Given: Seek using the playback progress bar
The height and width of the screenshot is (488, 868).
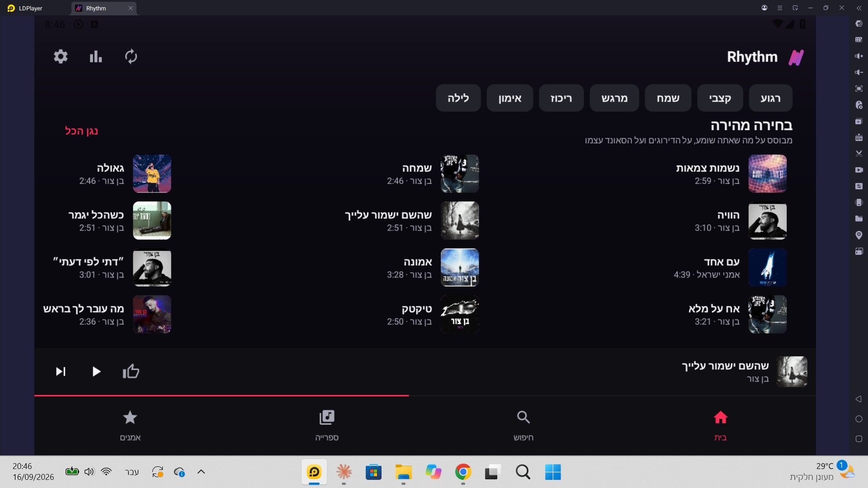Looking at the screenshot, I should [x=425, y=395].
